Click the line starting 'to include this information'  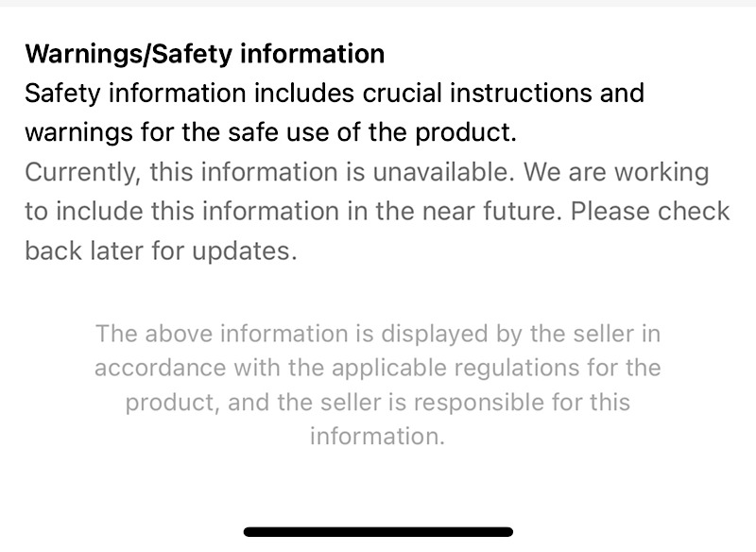[293, 212]
